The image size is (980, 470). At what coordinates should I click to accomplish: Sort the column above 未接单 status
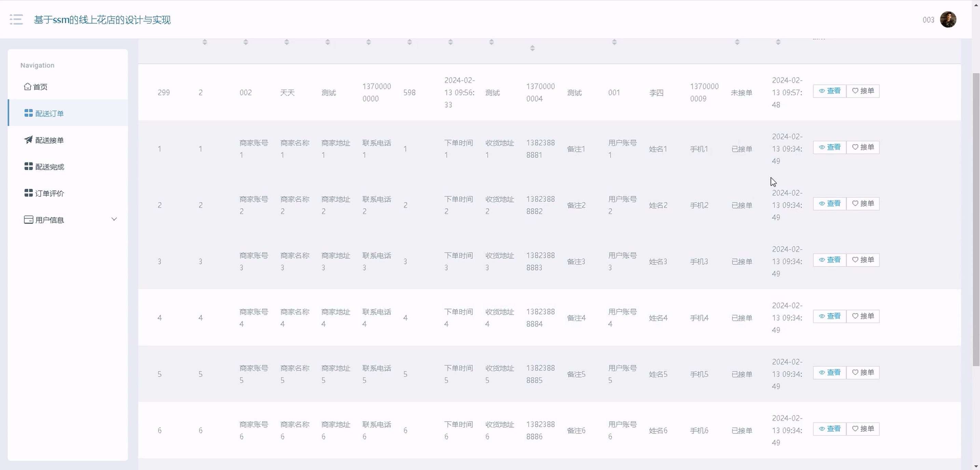[x=737, y=42]
